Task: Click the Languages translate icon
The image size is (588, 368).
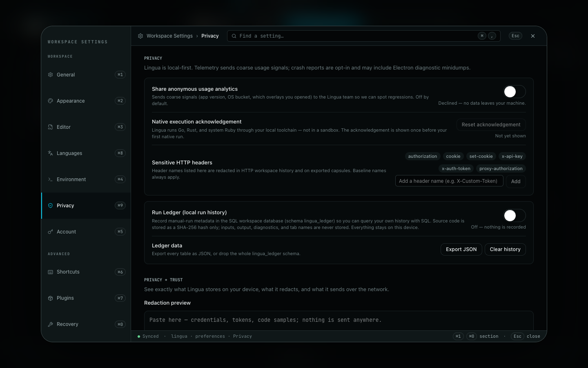Action: click(51, 153)
